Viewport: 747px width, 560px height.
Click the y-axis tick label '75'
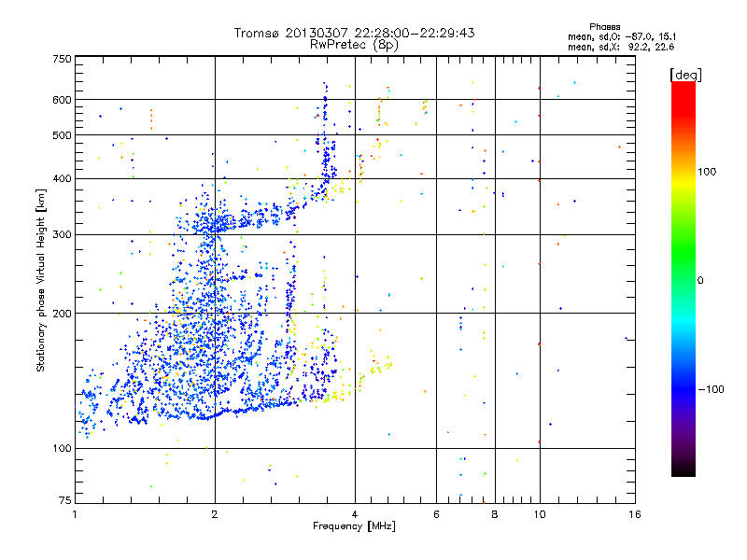pos(65,500)
